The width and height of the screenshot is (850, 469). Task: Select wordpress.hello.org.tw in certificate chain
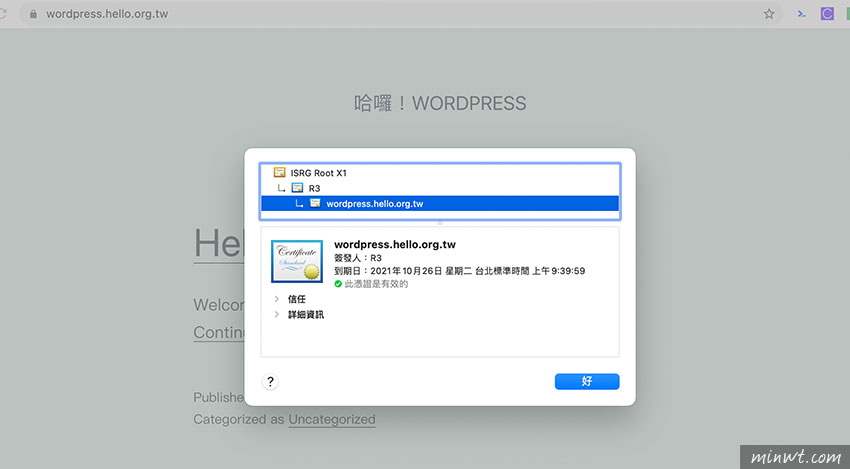440,203
